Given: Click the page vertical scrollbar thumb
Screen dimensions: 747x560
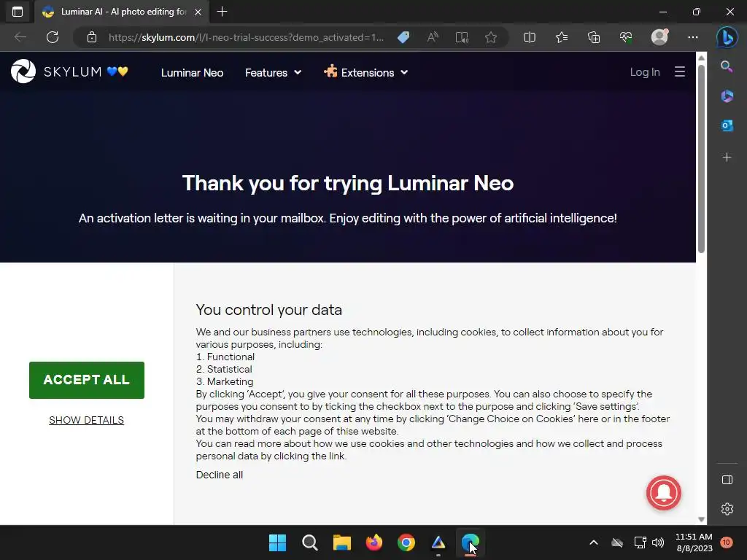Looking at the screenshot, I should tap(701, 158).
